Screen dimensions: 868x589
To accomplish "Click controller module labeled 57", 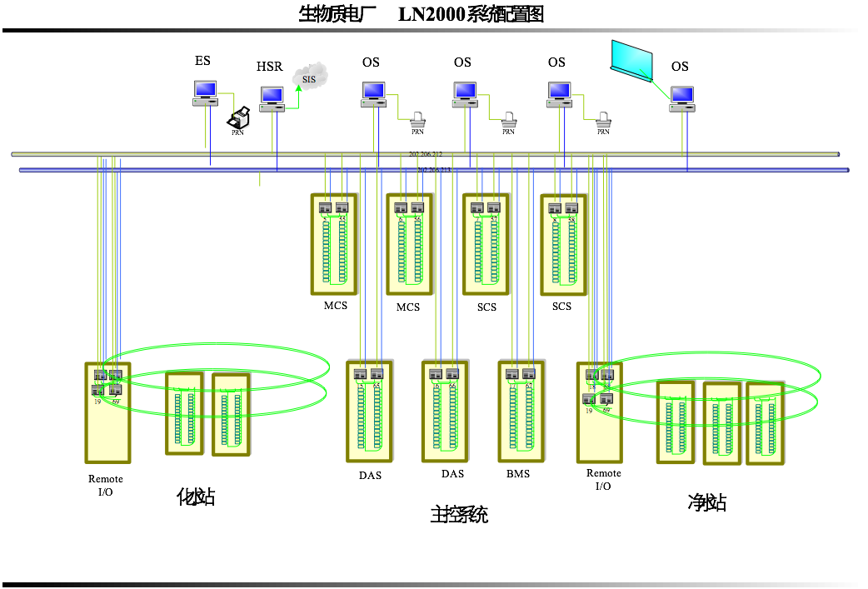I will tap(494, 208).
